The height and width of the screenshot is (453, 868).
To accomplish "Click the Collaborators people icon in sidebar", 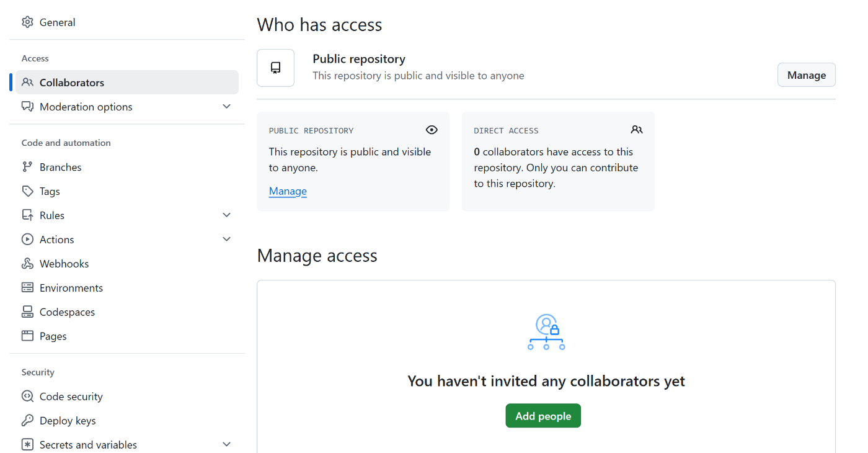I will click(27, 83).
